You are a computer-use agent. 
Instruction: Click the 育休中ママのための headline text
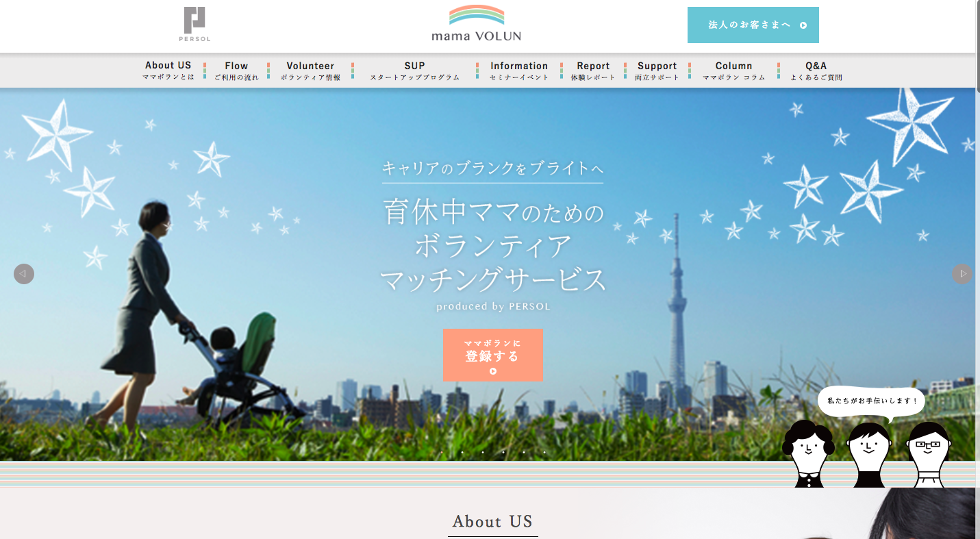(x=494, y=213)
